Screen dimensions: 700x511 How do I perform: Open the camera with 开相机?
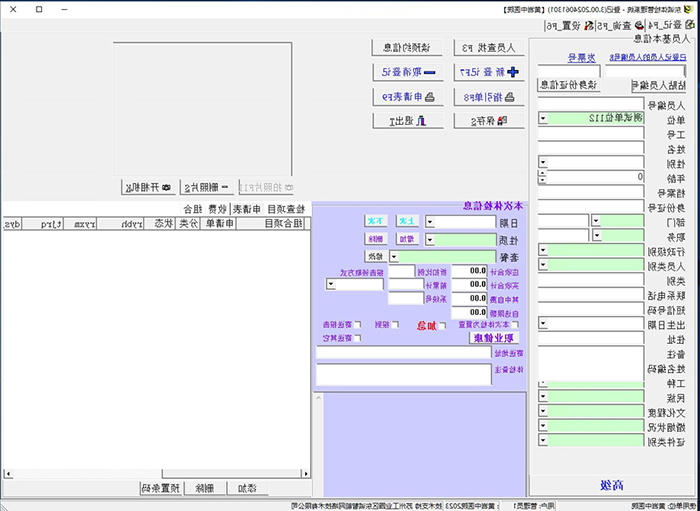pos(149,187)
